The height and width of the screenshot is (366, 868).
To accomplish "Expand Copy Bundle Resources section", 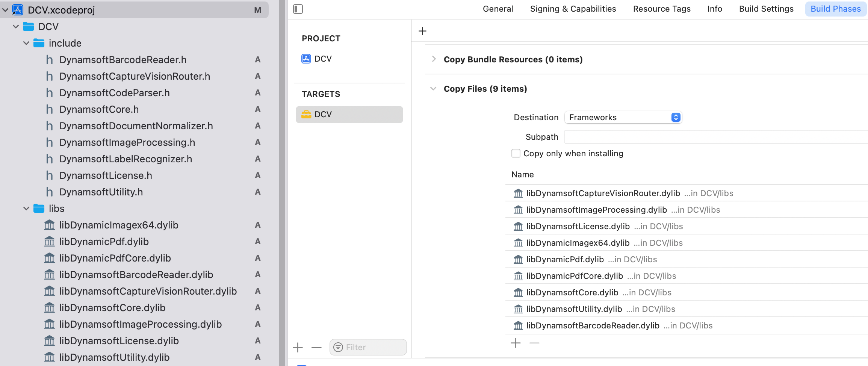I will pyautogui.click(x=434, y=59).
